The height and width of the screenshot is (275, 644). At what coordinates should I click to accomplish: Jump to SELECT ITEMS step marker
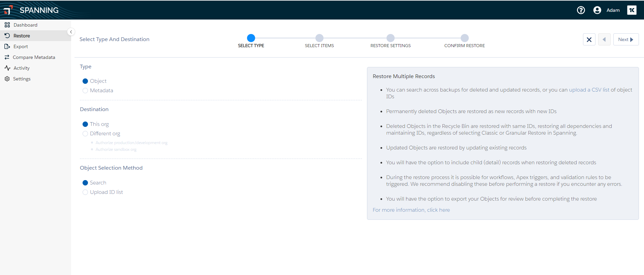tap(319, 38)
